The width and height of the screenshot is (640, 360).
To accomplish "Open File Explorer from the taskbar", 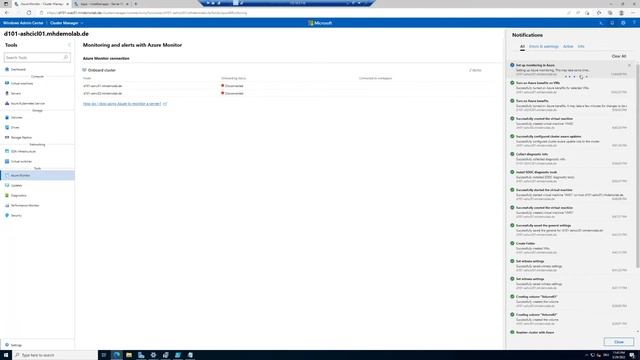I will pos(129,355).
